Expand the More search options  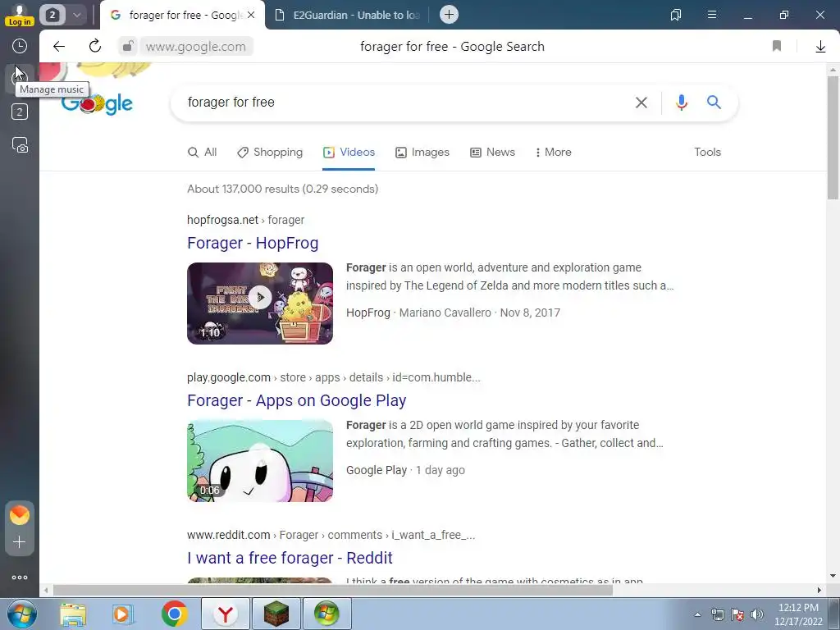coord(554,152)
